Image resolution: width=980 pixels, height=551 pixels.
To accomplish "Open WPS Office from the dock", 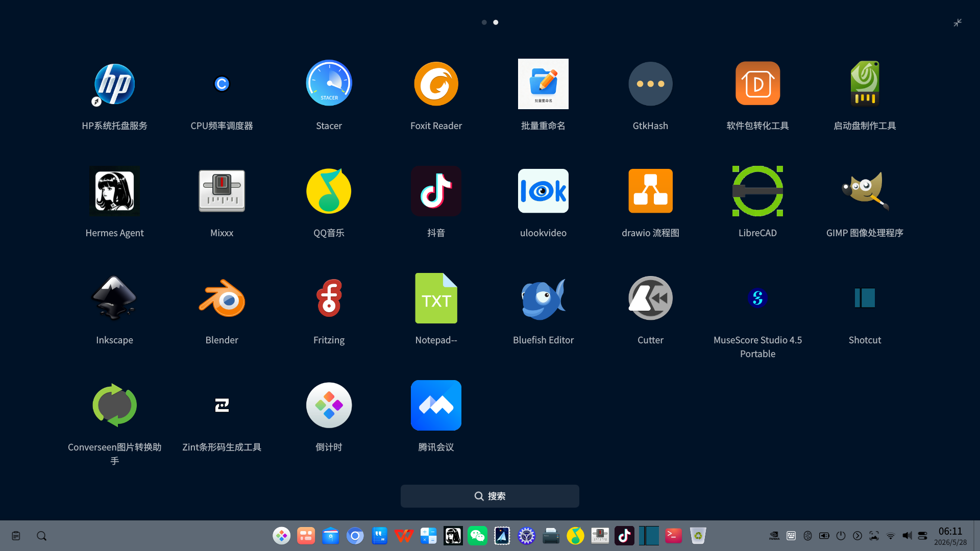I will (404, 536).
